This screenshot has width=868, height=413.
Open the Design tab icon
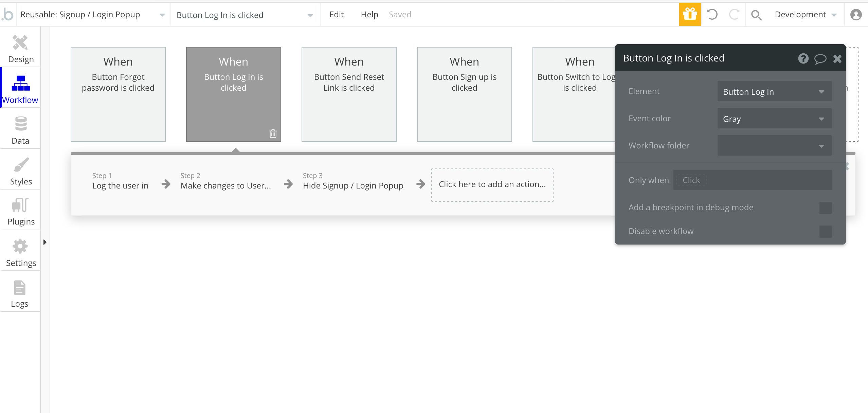click(x=20, y=43)
